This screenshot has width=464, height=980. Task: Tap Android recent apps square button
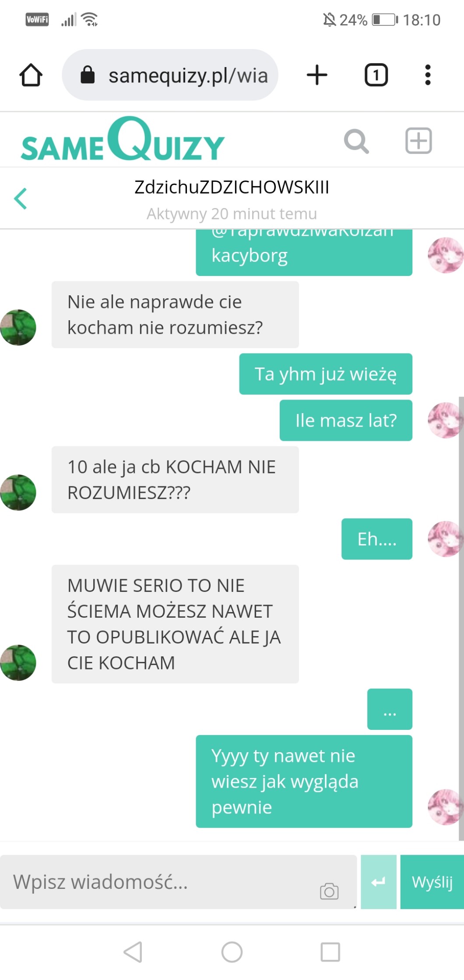coord(330,952)
